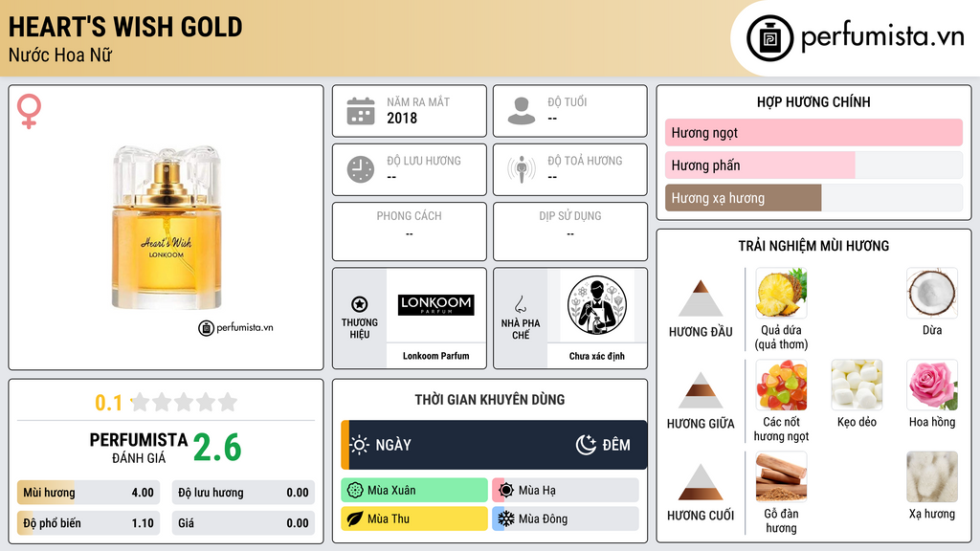
Task: Click the release year value 2018
Action: 402,118
